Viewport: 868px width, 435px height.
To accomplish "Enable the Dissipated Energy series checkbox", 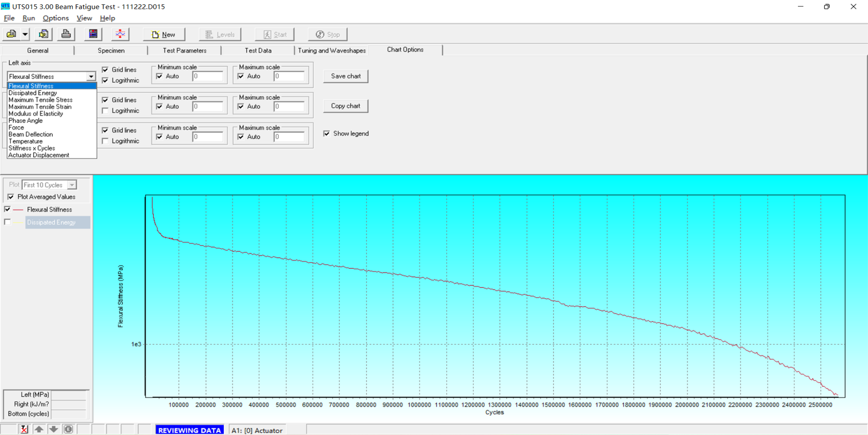I will coord(8,222).
